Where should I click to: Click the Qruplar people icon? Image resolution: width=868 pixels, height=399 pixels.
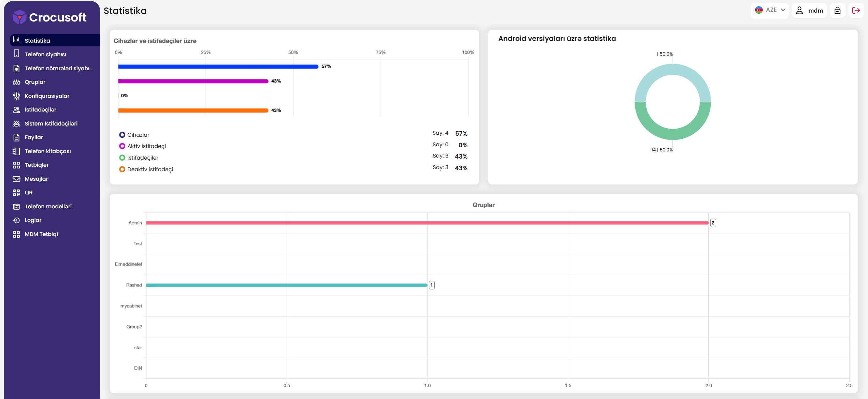coord(16,82)
